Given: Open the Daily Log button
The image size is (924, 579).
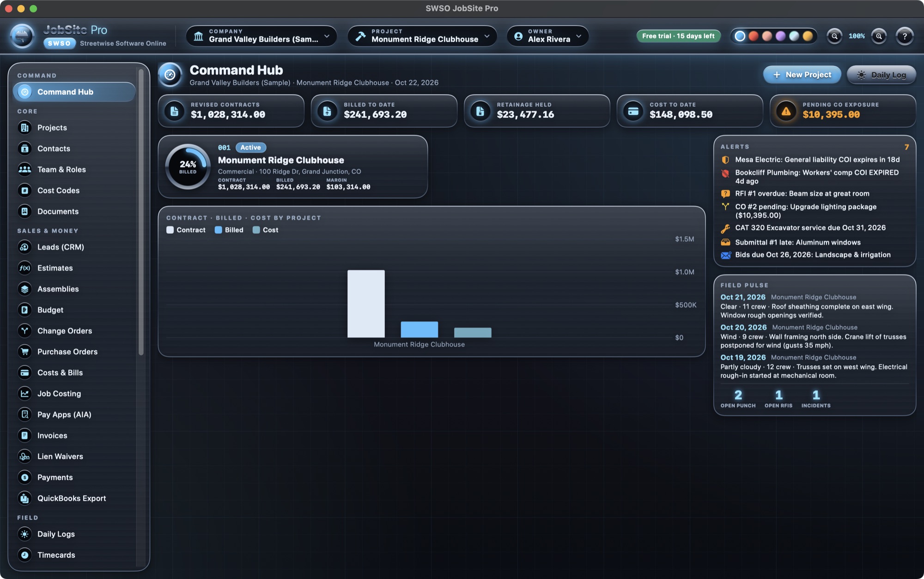Looking at the screenshot, I should point(881,75).
